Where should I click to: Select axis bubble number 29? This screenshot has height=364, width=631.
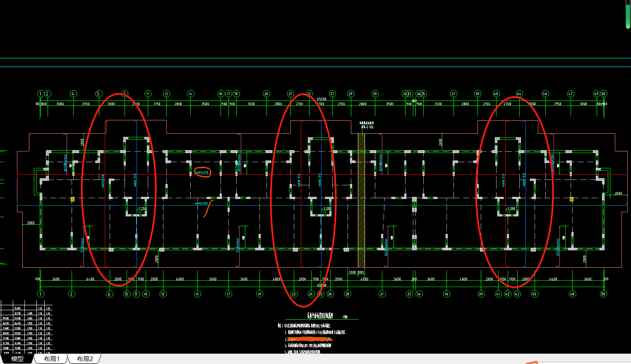[x=351, y=94]
